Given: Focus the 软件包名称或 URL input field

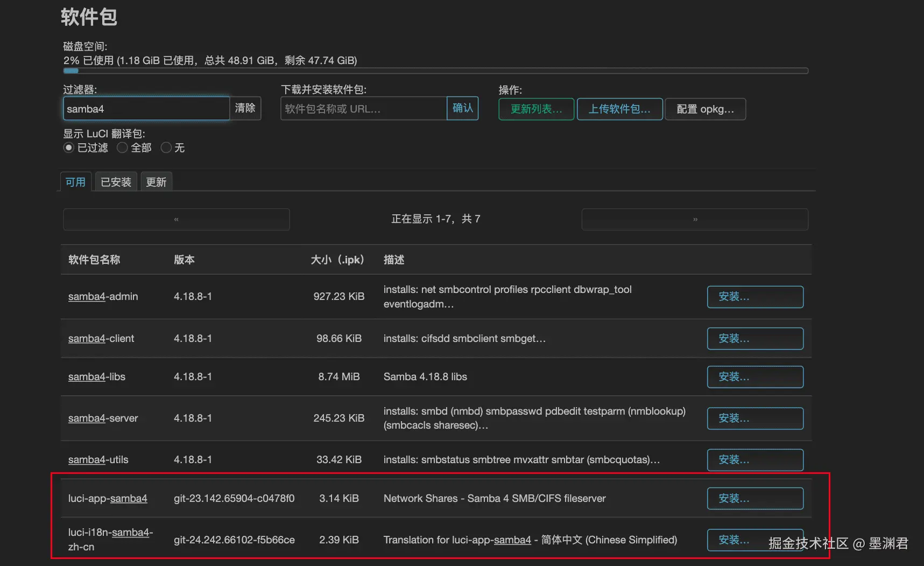Looking at the screenshot, I should (364, 109).
